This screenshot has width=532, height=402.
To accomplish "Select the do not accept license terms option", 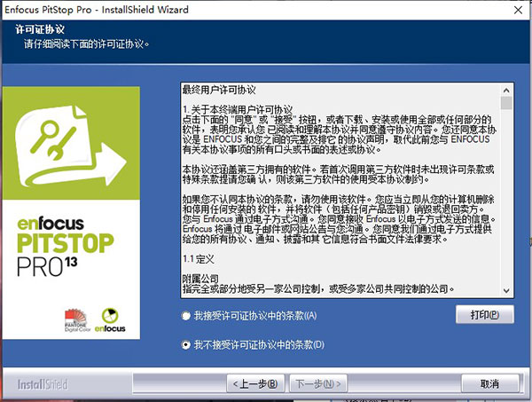I will pyautogui.click(x=186, y=345).
